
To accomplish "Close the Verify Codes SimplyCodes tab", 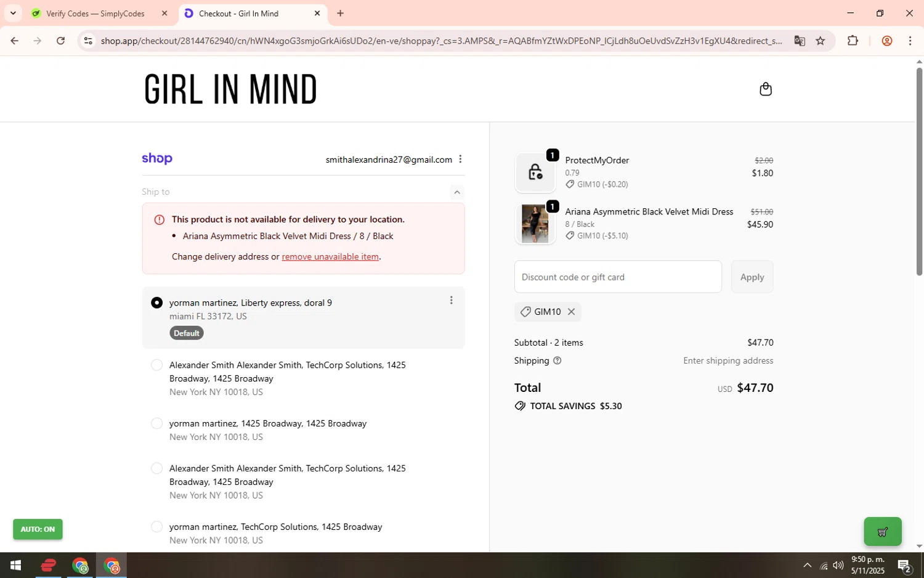I will [x=164, y=13].
